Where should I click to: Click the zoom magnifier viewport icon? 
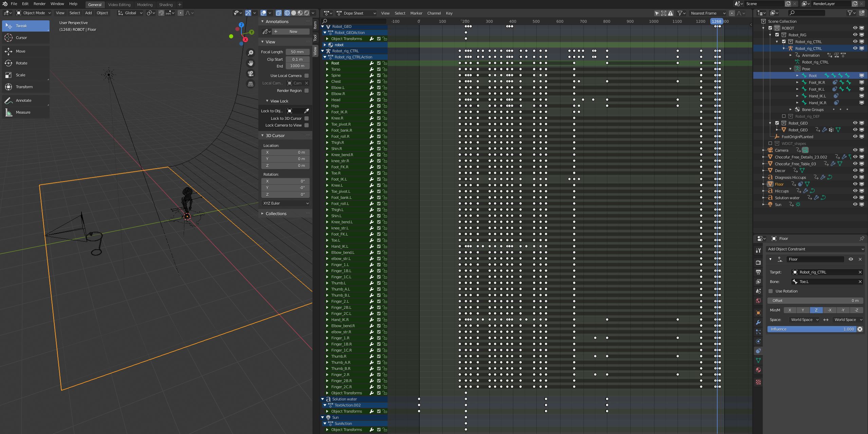[x=251, y=53]
